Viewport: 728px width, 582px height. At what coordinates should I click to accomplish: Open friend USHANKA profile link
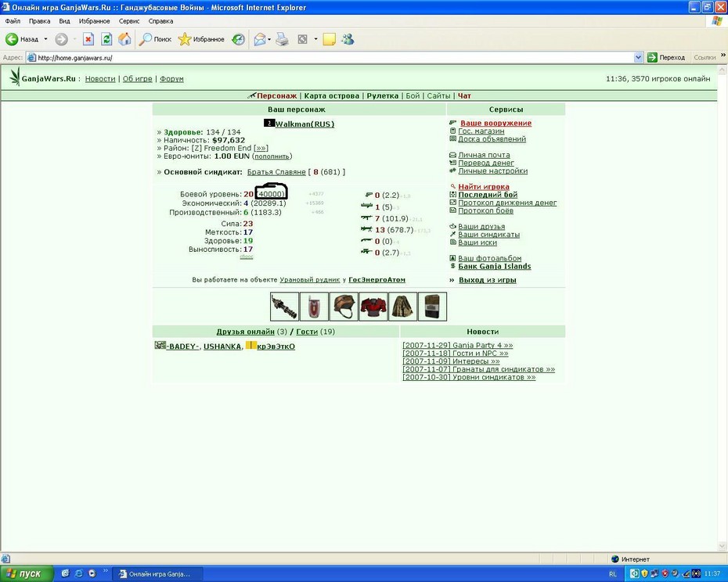pyautogui.click(x=222, y=347)
